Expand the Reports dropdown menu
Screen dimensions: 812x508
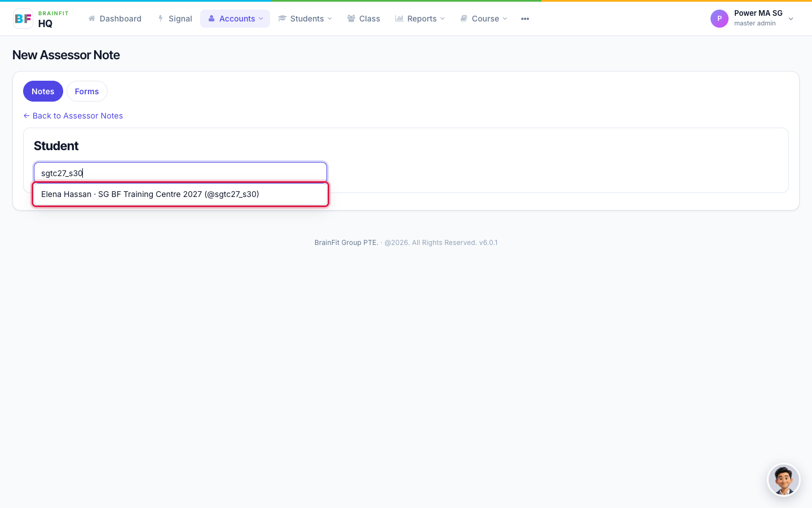(420, 19)
